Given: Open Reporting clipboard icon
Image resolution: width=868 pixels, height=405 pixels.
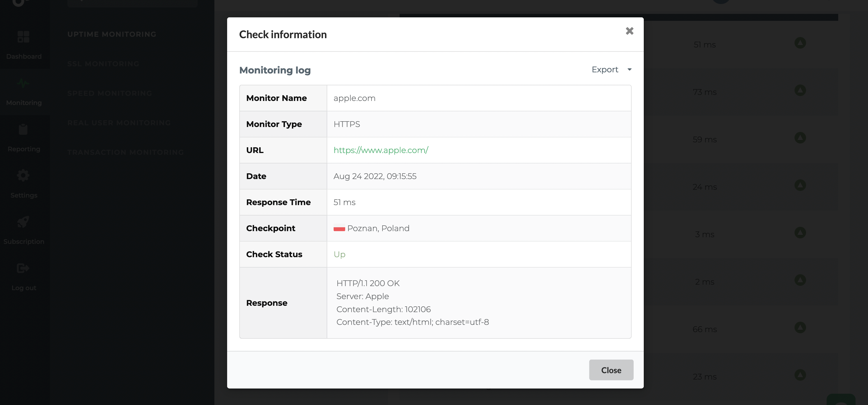Looking at the screenshot, I should [23, 129].
